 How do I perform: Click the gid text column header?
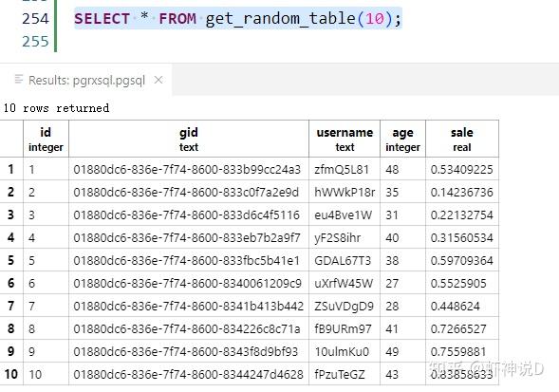[189, 140]
